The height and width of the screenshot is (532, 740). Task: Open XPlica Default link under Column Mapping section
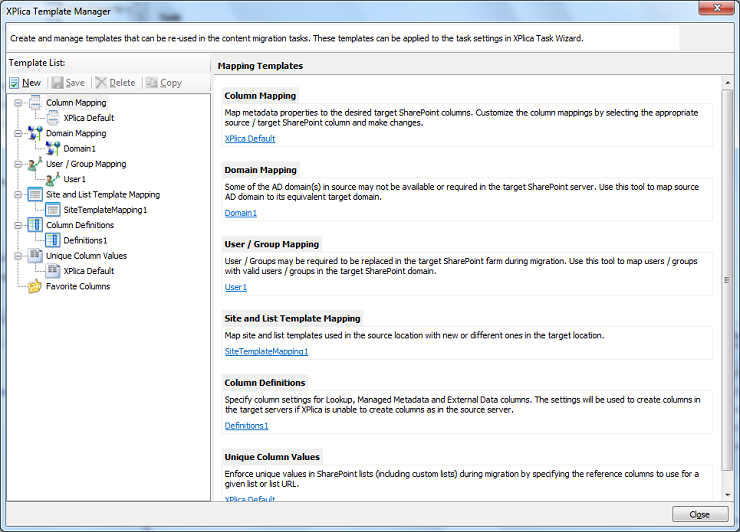tap(250, 138)
